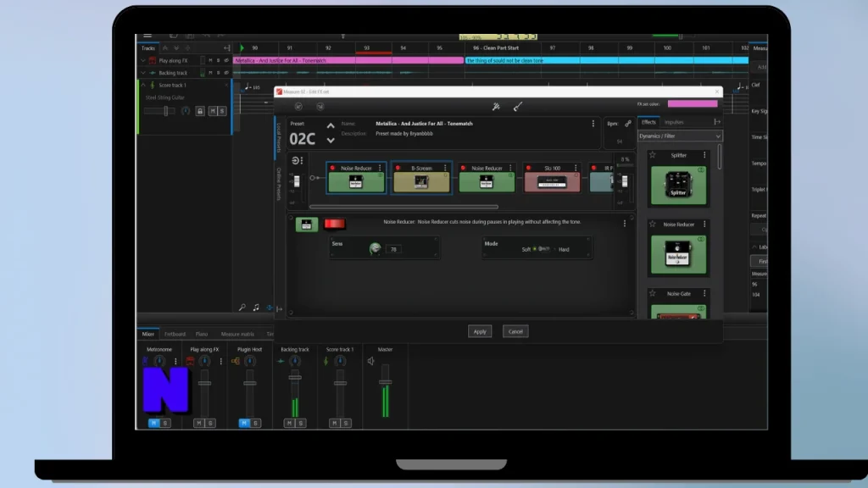The image size is (868, 488).
Task: Click the Master speaker icon in mixer
Action: [371, 361]
